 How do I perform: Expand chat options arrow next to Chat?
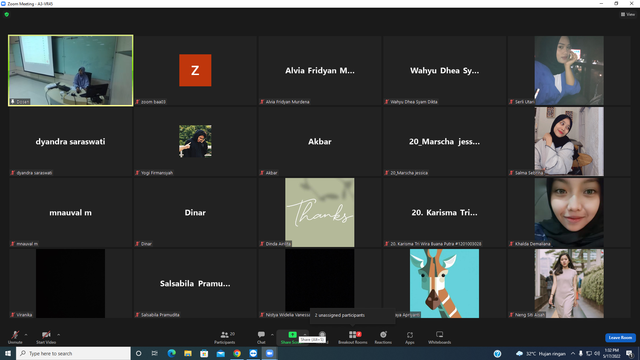[272, 335]
